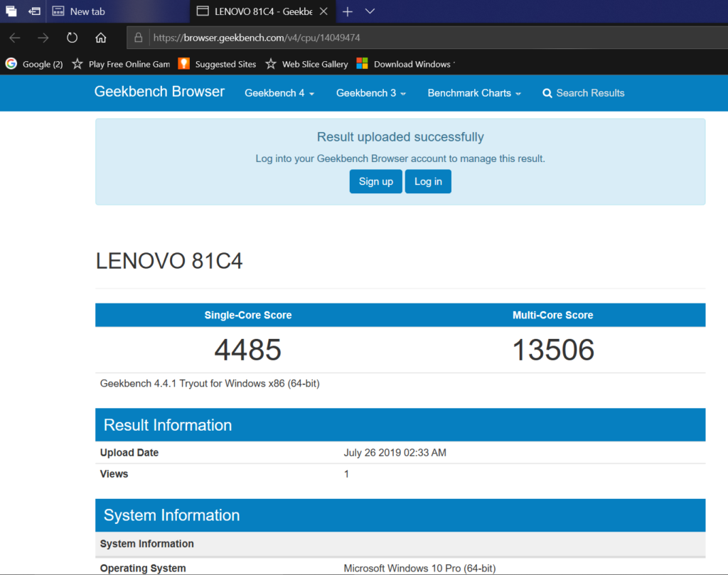This screenshot has width=728, height=575.
Task: Expand the Geekbench 3 menu
Action: [371, 93]
